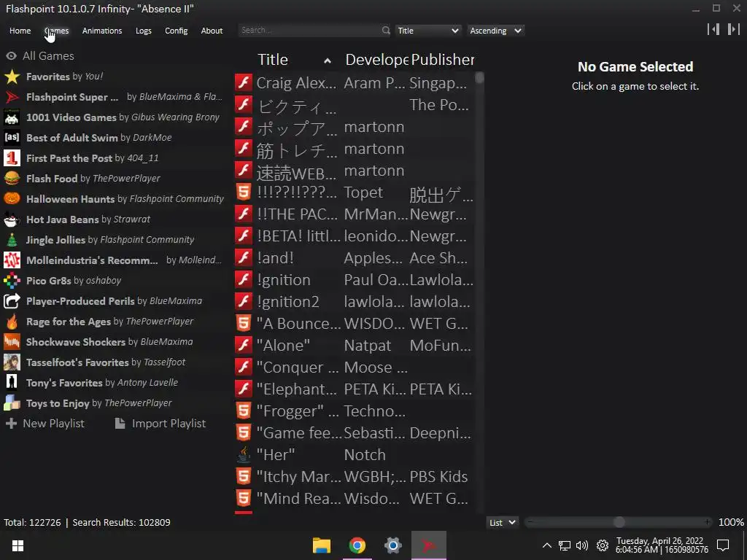Adjust the game scale zoom slider
The image size is (747, 560).
[x=619, y=522]
